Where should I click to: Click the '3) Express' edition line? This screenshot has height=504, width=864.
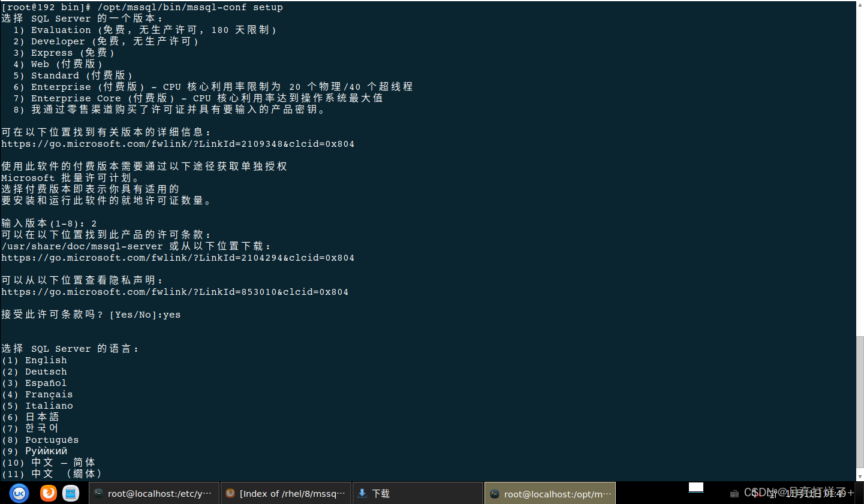point(64,53)
